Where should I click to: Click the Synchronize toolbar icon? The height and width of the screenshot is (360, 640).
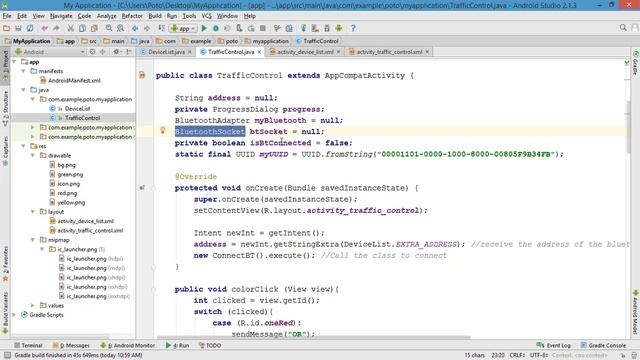coord(30,28)
